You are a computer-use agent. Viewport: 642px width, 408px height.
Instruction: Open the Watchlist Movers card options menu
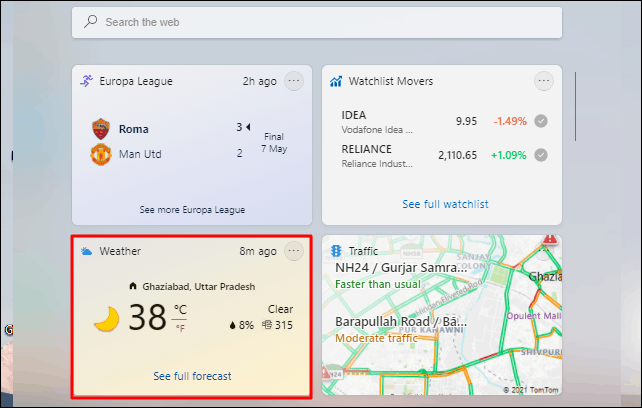click(x=544, y=81)
